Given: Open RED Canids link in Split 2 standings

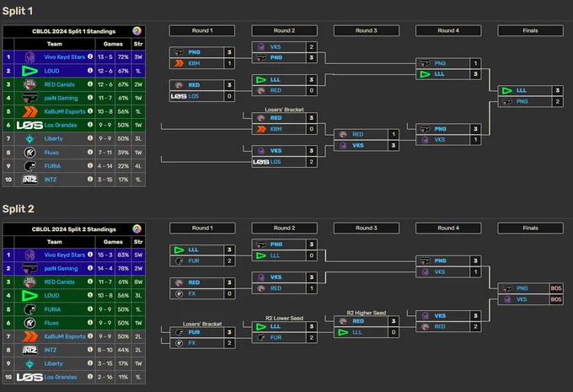Looking at the screenshot, I should (x=60, y=282).
